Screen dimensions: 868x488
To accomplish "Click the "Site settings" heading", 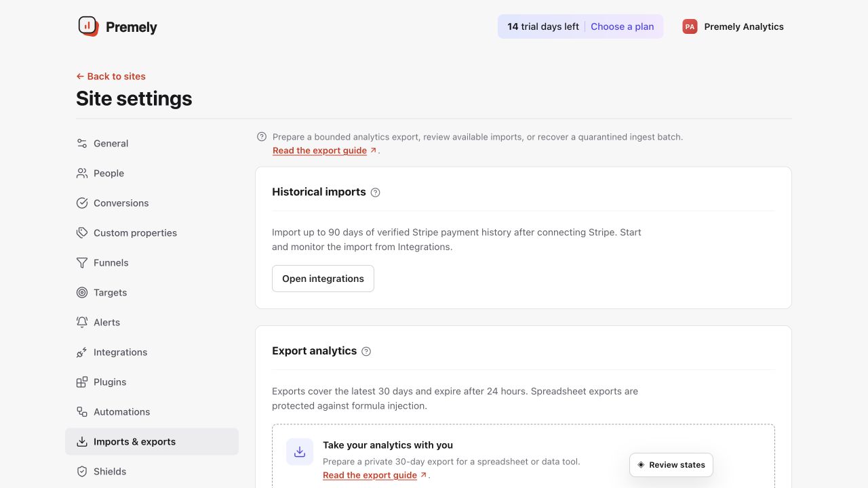I will click(134, 99).
